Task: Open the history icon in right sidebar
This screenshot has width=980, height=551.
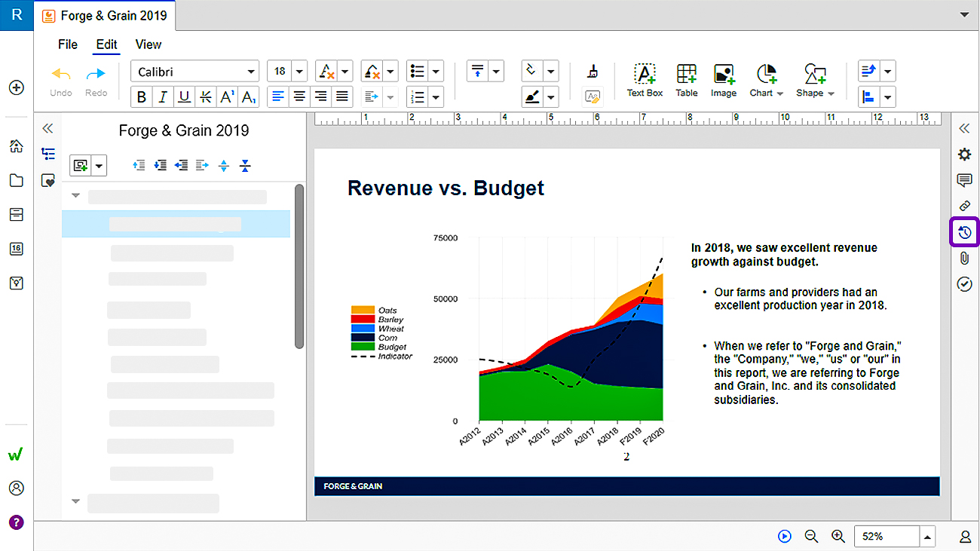Action: 964,232
